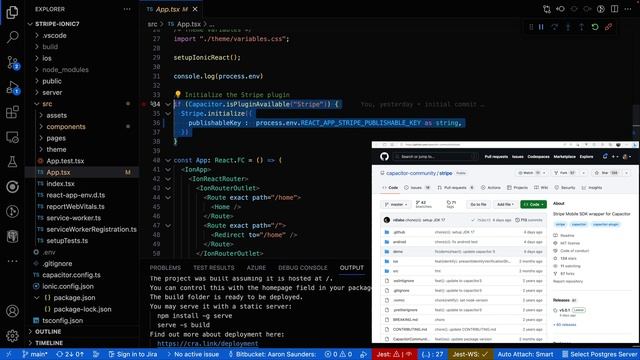The width and height of the screenshot is (640, 360).
Task: Click Sign in to Jira in status bar
Action: coord(133,354)
